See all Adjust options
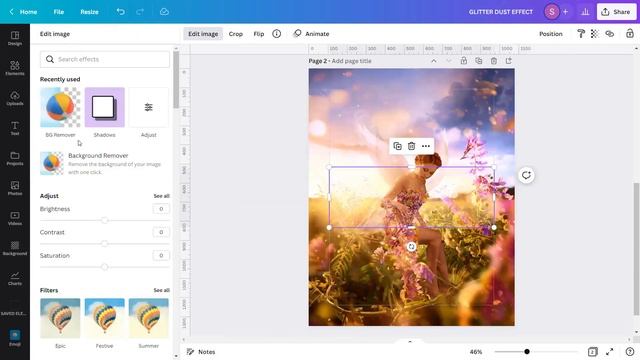This screenshot has width=640, height=360. click(161, 196)
